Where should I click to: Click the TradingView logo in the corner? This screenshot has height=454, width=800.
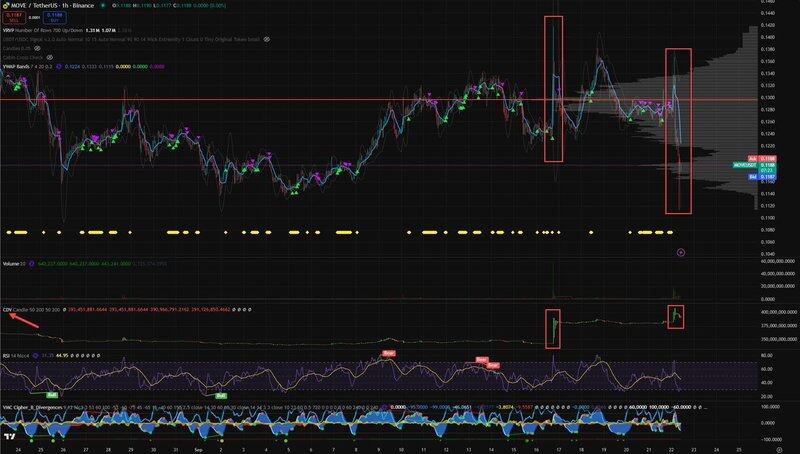tap(9, 437)
